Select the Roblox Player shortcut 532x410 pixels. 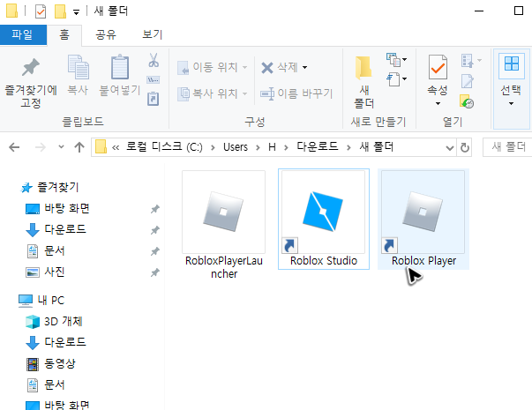[x=423, y=219]
